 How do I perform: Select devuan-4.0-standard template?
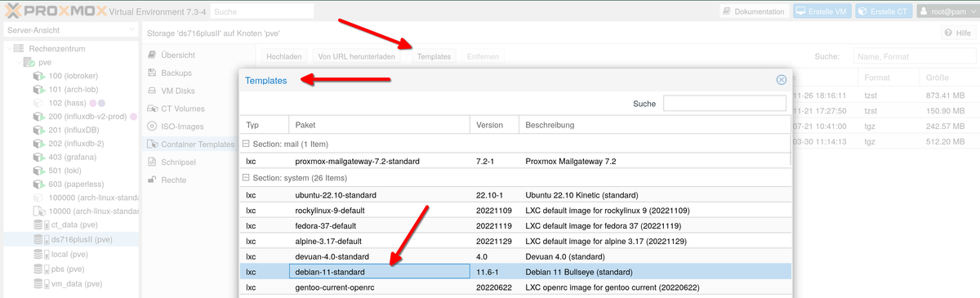pyautogui.click(x=516, y=256)
